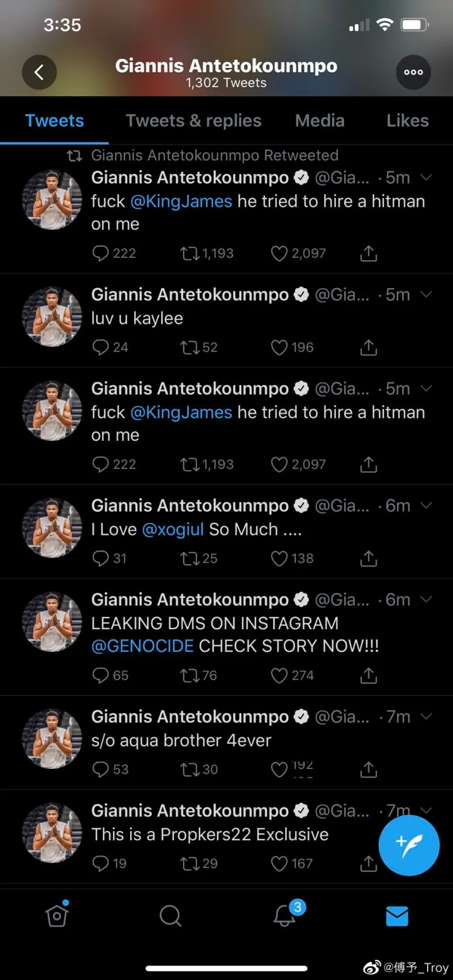Switch to the Media tab
The width and height of the screenshot is (453, 980).
(x=319, y=121)
